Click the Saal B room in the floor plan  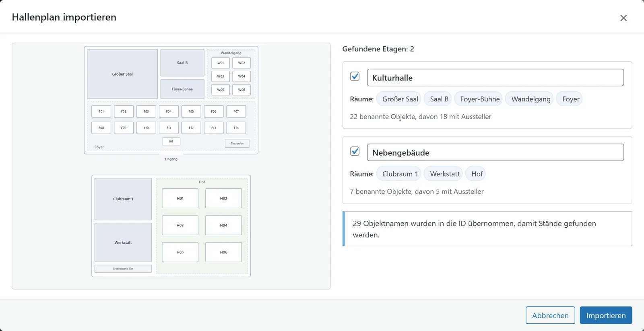(x=182, y=63)
